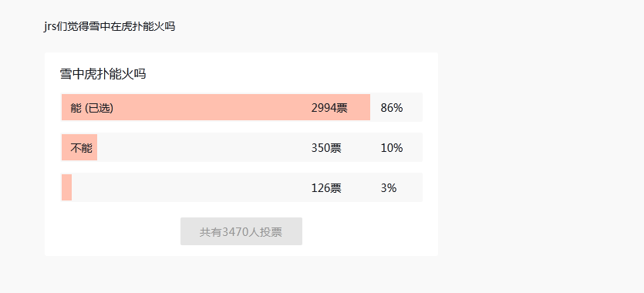Click the 不能 row between 350票 and 10%
Viewport: 644px width, 293px height.
tap(361, 148)
